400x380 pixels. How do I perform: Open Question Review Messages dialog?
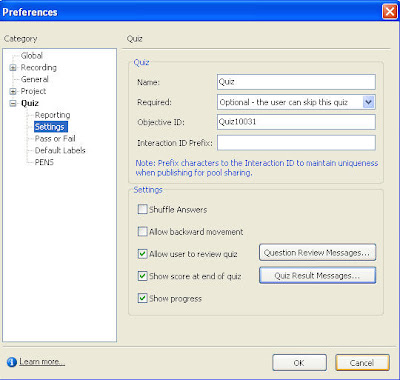pyautogui.click(x=317, y=253)
